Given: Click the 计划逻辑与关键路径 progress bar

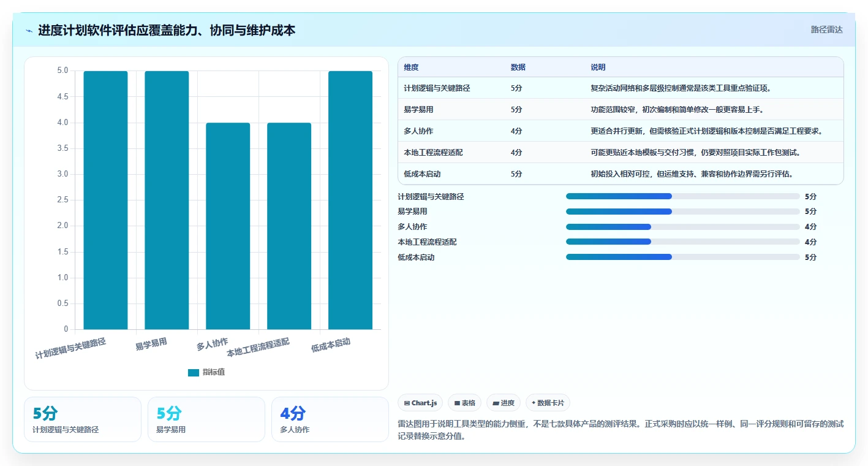Looking at the screenshot, I should pyautogui.click(x=683, y=196).
